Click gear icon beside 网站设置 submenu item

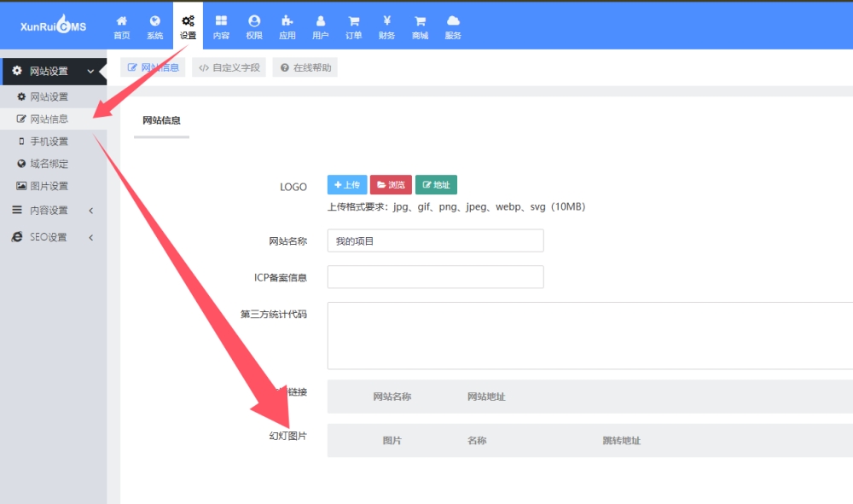click(x=21, y=96)
